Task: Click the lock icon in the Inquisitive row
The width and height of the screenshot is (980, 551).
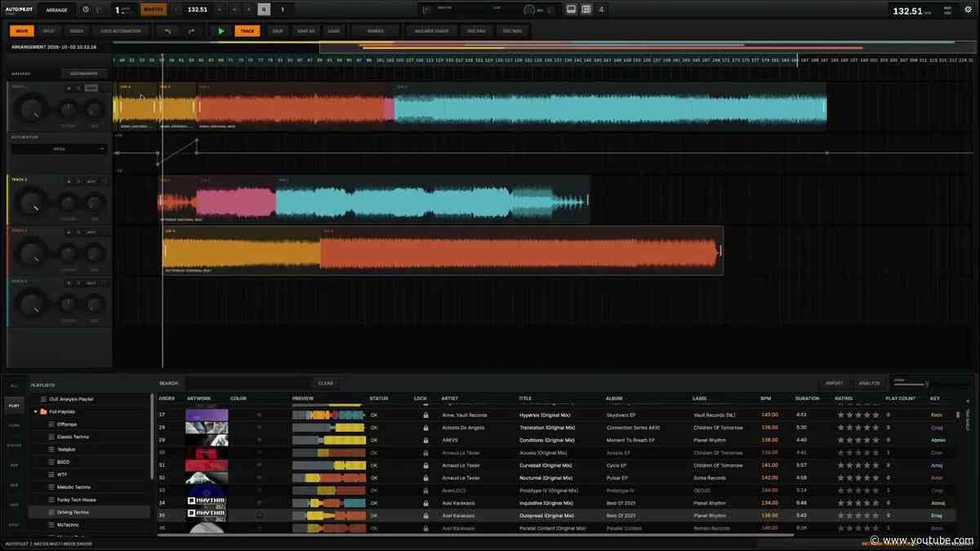Action: (425, 503)
